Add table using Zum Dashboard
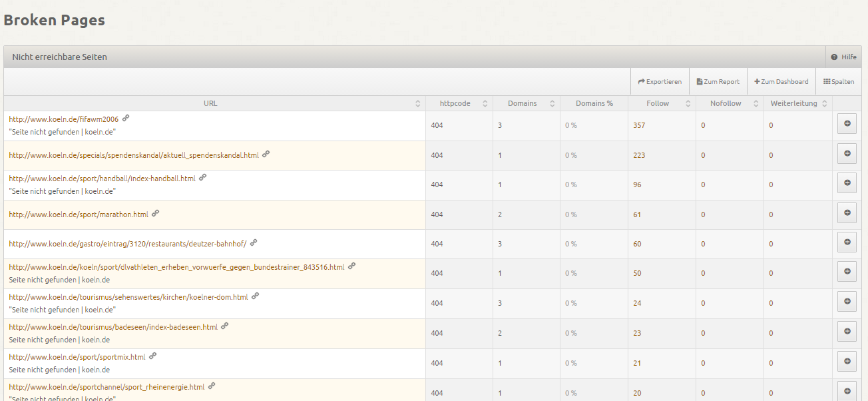 pos(781,82)
